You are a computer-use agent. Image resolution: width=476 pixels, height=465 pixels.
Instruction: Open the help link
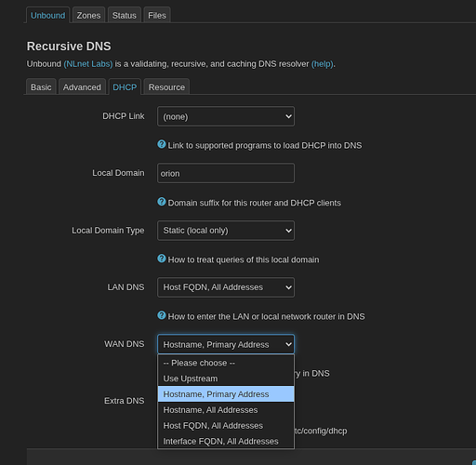[323, 64]
